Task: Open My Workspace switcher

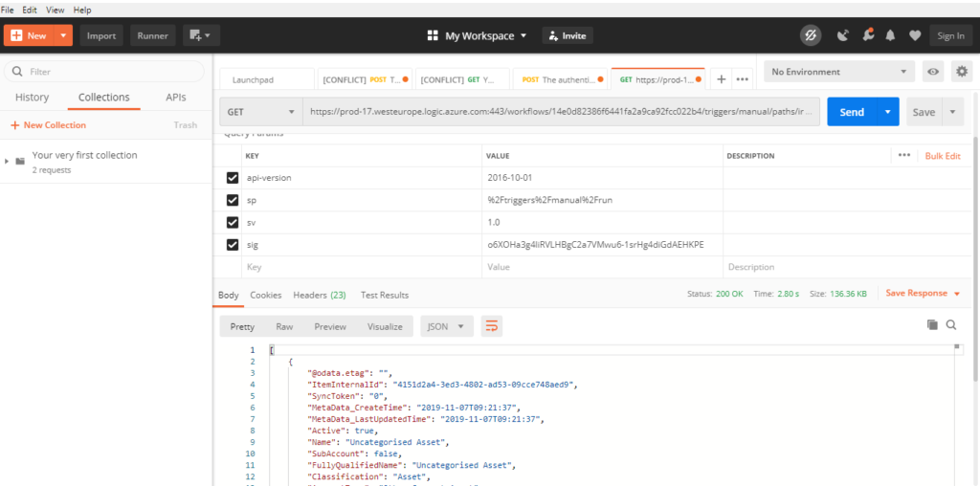Action: pos(477,35)
